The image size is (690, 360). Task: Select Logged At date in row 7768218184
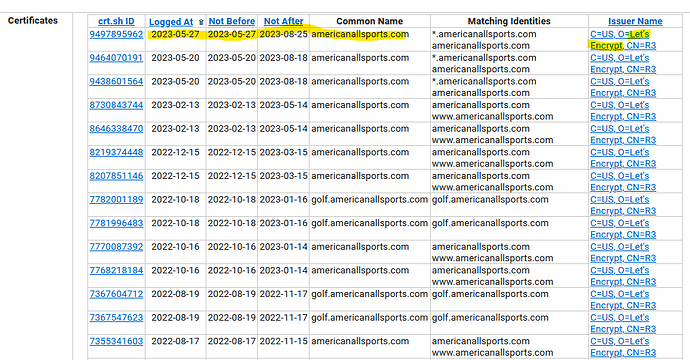click(175, 270)
